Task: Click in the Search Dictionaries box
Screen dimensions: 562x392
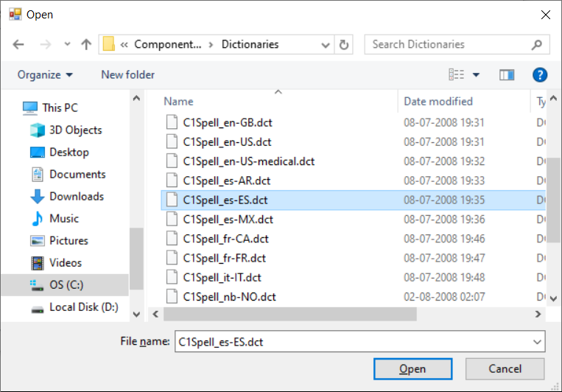Action: [449, 45]
